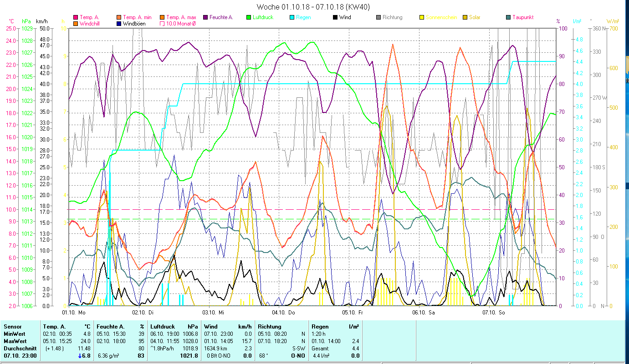Select the '06.10. Sa' day label
This screenshot has width=629, height=364.
coord(423,313)
